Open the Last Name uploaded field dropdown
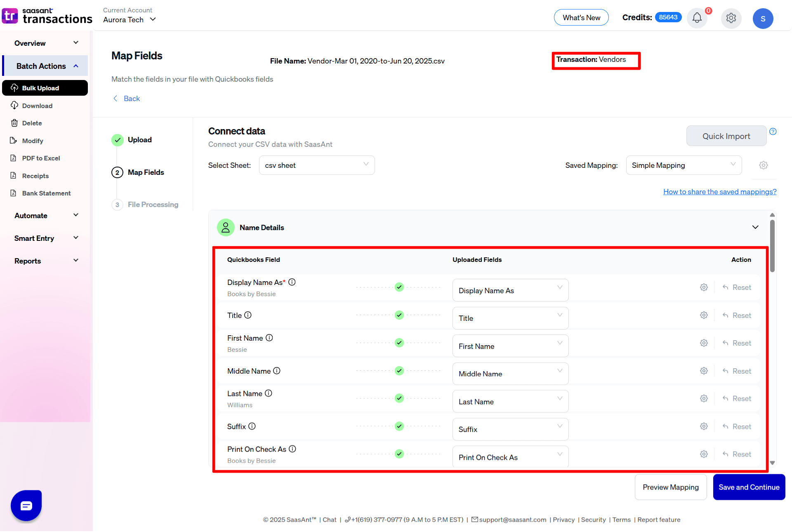 (x=510, y=401)
